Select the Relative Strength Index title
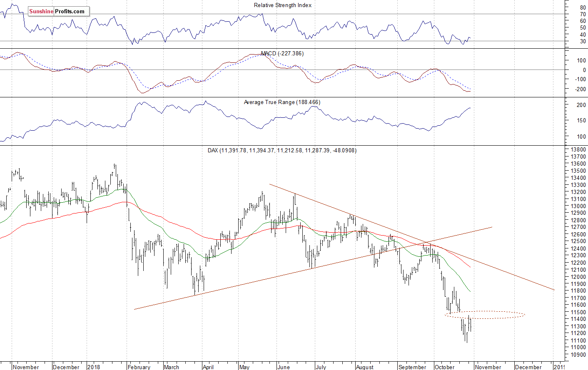 pyautogui.click(x=283, y=5)
